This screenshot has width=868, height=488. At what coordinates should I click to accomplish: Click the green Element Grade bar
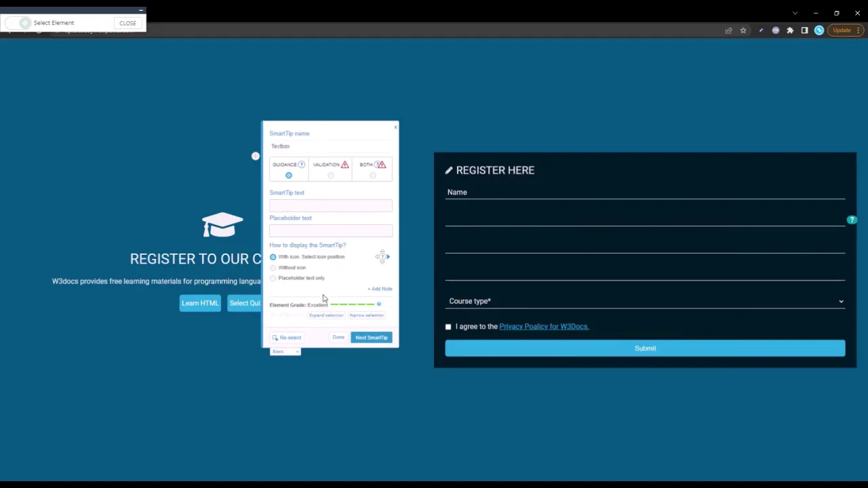352,304
